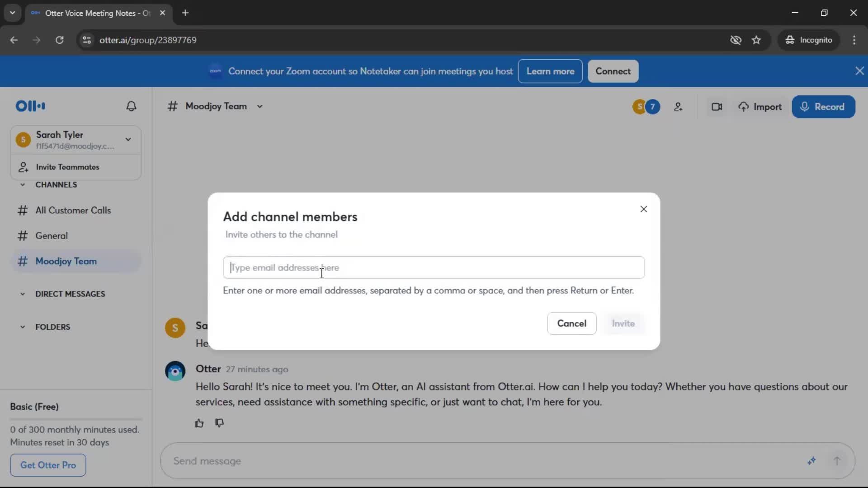Collapse the CHANNELS section
This screenshot has height=488, width=868.
[23, 185]
